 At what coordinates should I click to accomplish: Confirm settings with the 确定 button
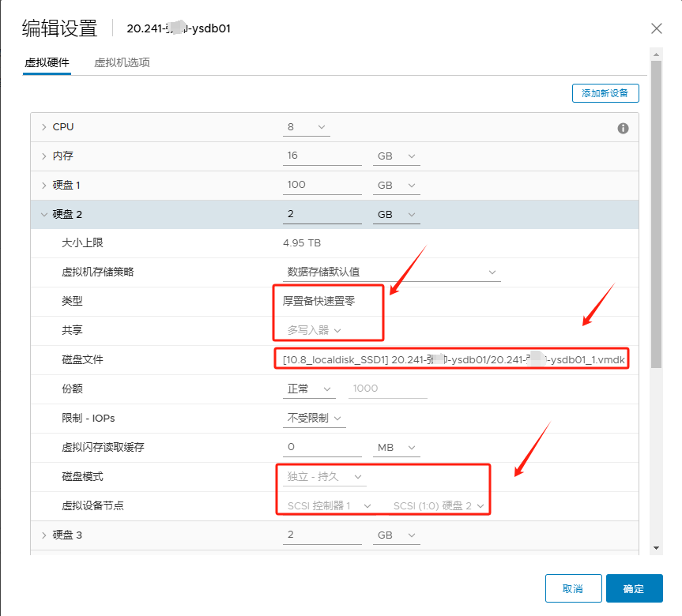coord(634,588)
